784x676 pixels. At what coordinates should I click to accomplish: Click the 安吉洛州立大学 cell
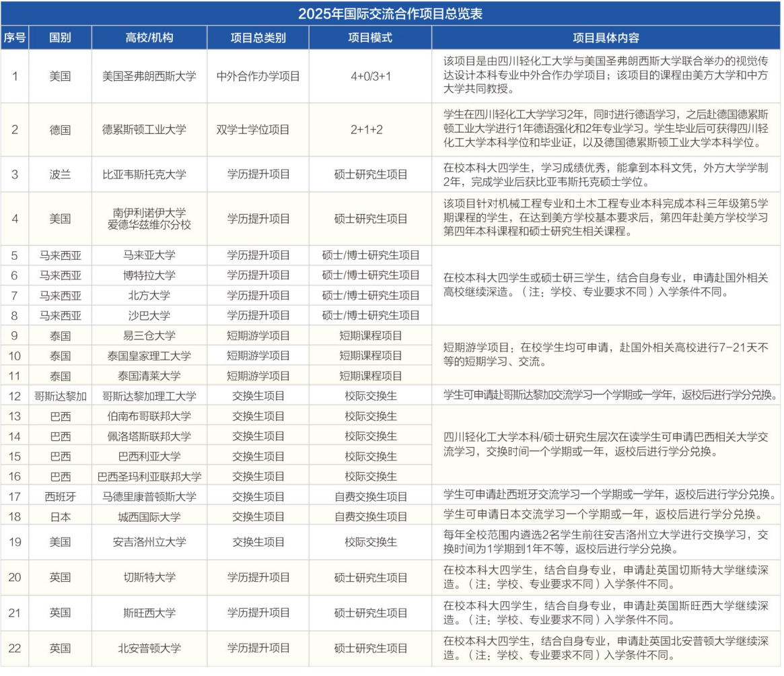click(x=149, y=542)
